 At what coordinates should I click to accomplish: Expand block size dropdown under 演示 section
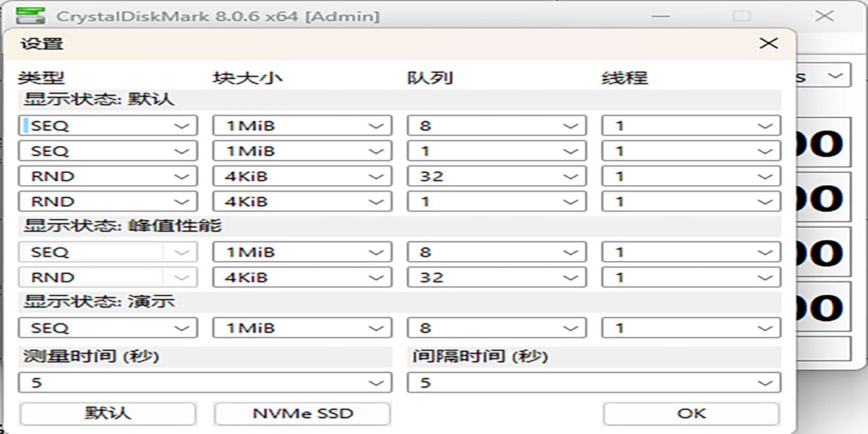click(x=302, y=328)
